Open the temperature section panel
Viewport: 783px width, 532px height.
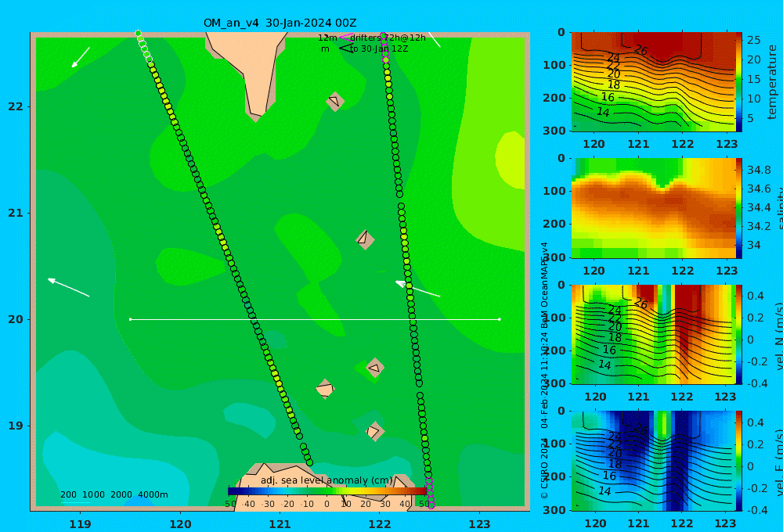[x=654, y=82]
